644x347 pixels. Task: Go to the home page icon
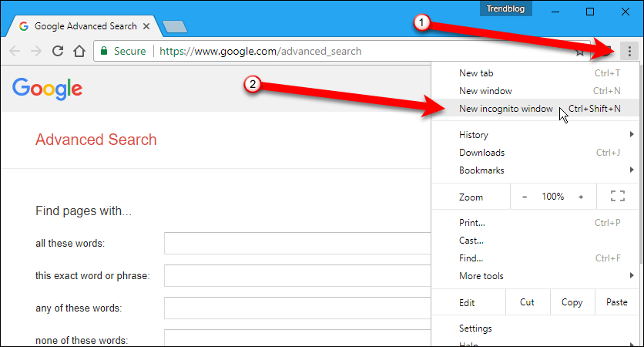[79, 51]
